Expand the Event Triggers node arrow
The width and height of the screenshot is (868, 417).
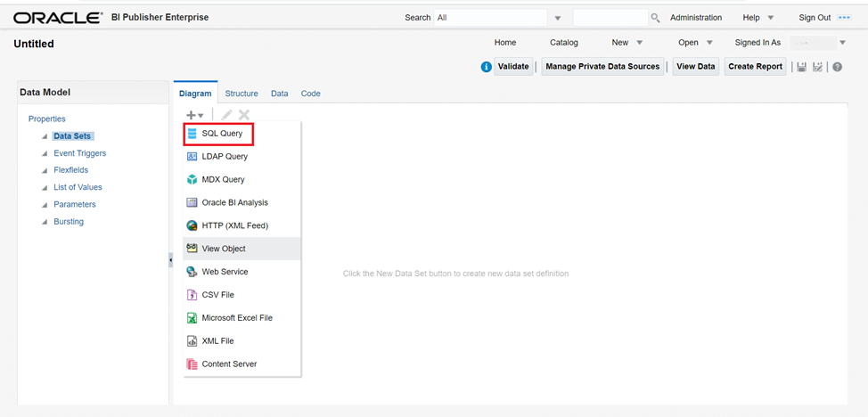click(45, 154)
